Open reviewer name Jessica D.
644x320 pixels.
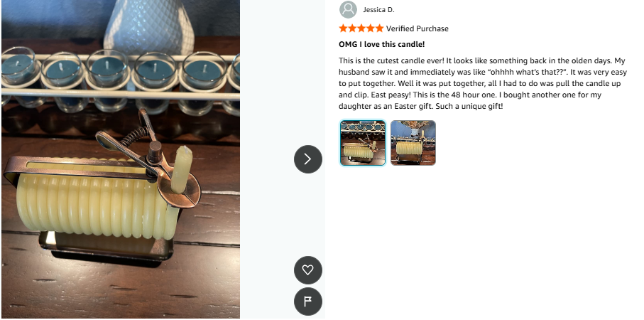[x=378, y=10]
